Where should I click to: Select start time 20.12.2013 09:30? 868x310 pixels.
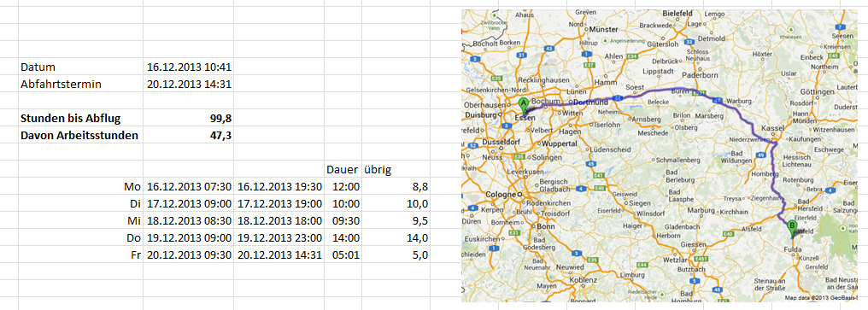(188, 255)
